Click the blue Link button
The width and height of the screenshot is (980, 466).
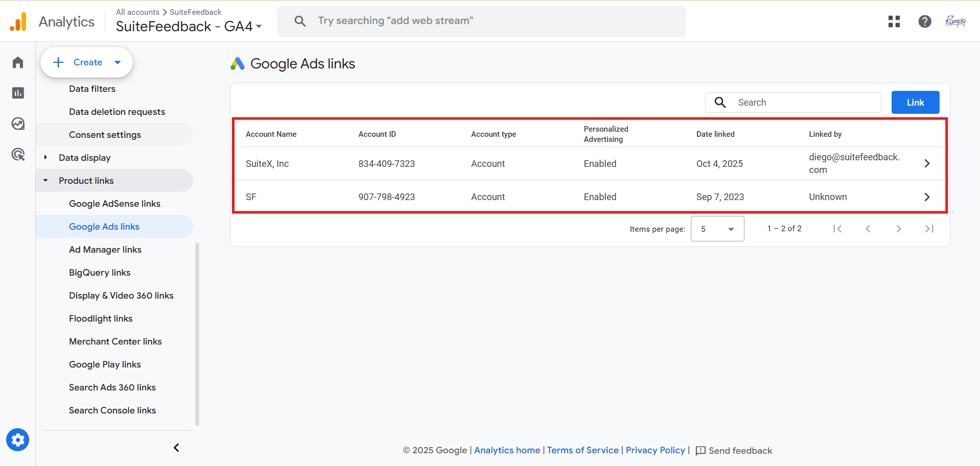pyautogui.click(x=915, y=103)
